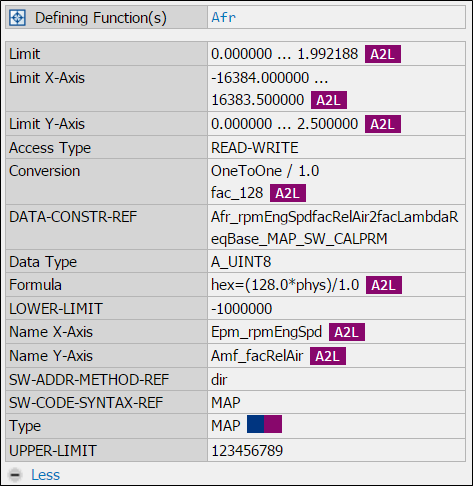Select the MAP text in the Type row

pos(226,426)
